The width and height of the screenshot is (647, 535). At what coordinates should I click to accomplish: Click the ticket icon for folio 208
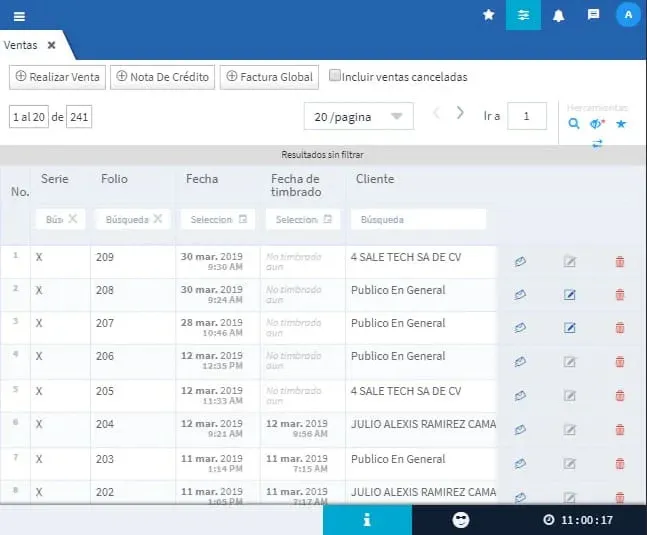[x=520, y=295]
